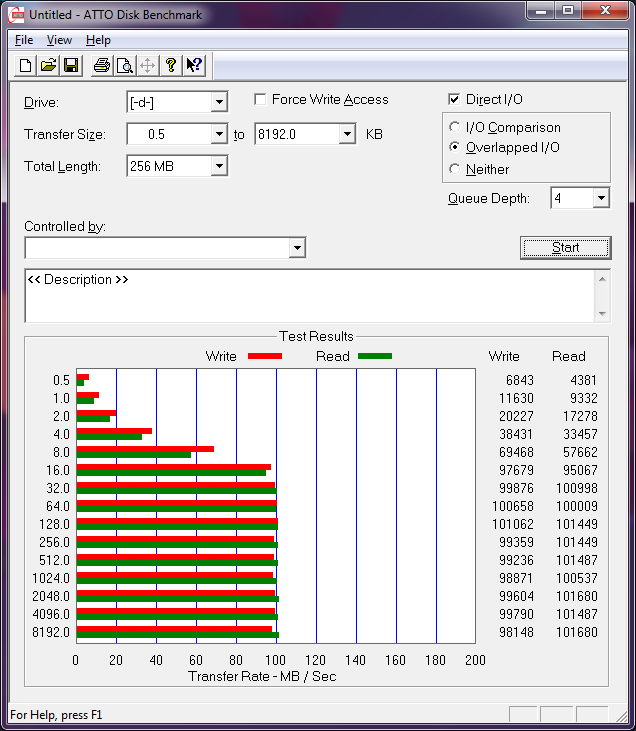Enable the Force Write Access checkbox
Screen dimensions: 636x731
[260, 99]
